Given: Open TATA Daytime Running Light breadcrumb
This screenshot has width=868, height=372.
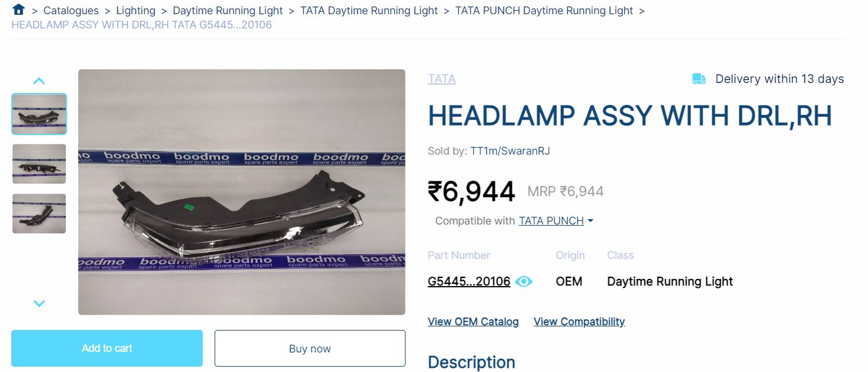Looking at the screenshot, I should pos(369,11).
